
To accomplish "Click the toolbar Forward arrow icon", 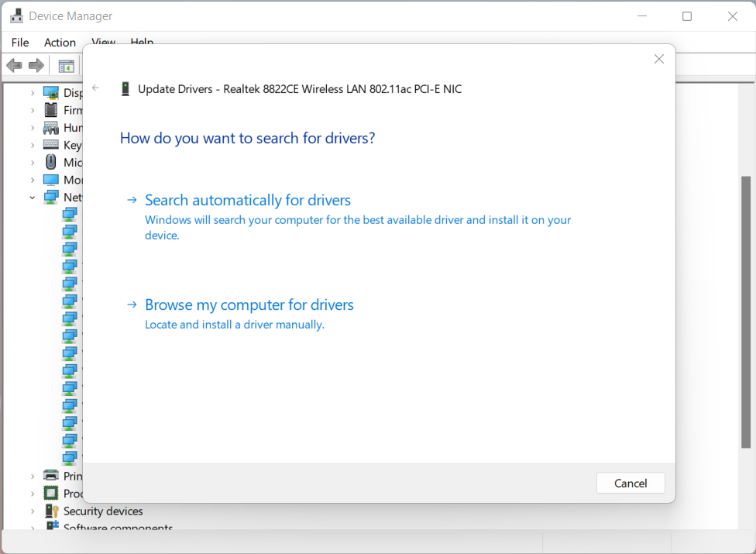I will 36,66.
